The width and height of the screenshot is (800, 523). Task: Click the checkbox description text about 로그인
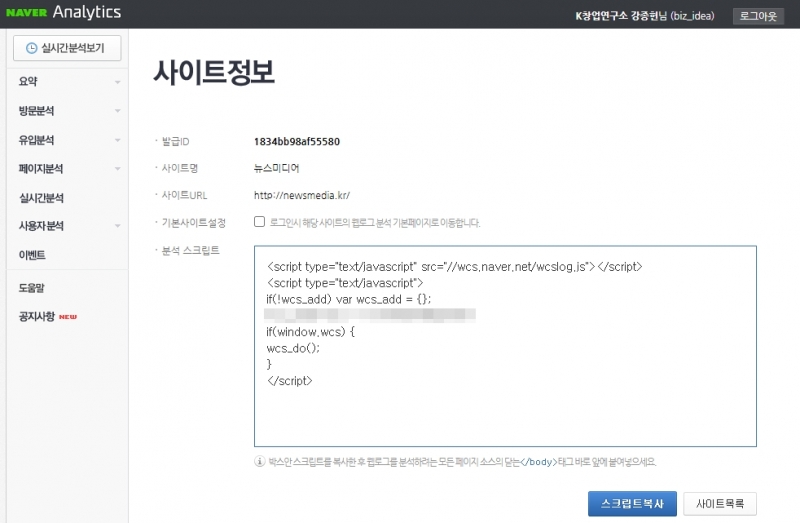click(x=375, y=222)
